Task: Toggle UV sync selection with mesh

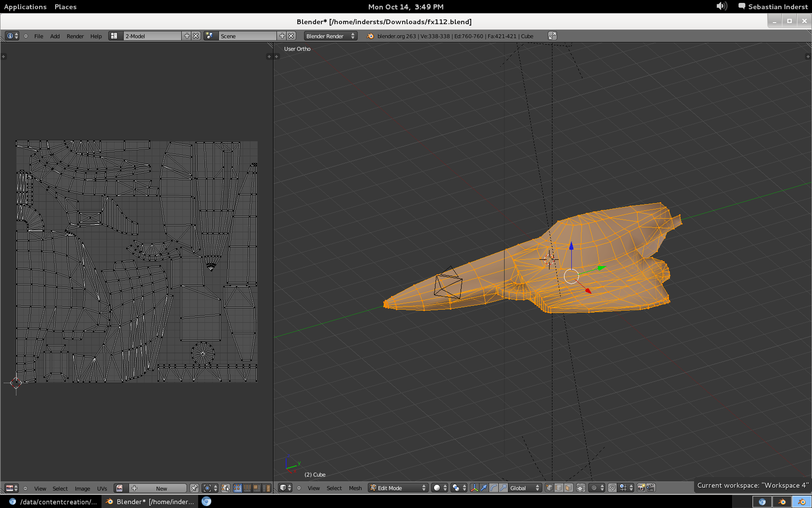Action: pyautogui.click(x=226, y=488)
